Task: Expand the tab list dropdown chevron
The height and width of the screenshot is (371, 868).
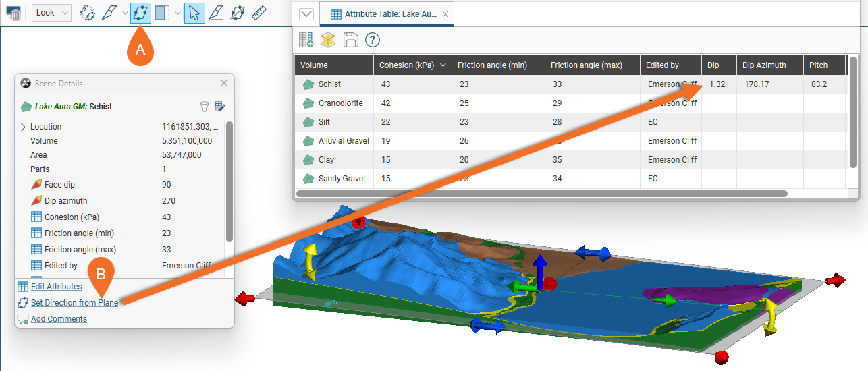Action: click(x=306, y=13)
